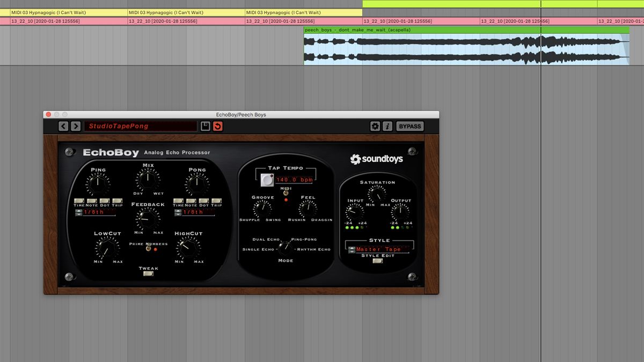644x362 pixels.
Task: Click the LowCut knob
Action: (x=107, y=248)
